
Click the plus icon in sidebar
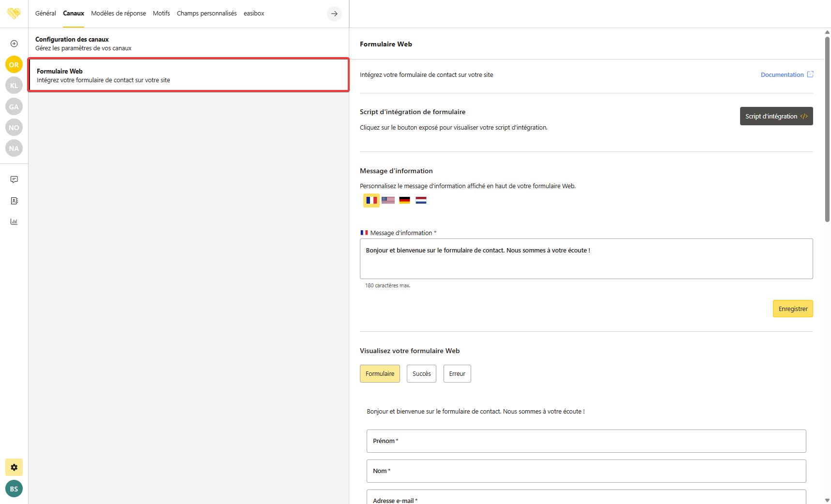click(x=14, y=44)
